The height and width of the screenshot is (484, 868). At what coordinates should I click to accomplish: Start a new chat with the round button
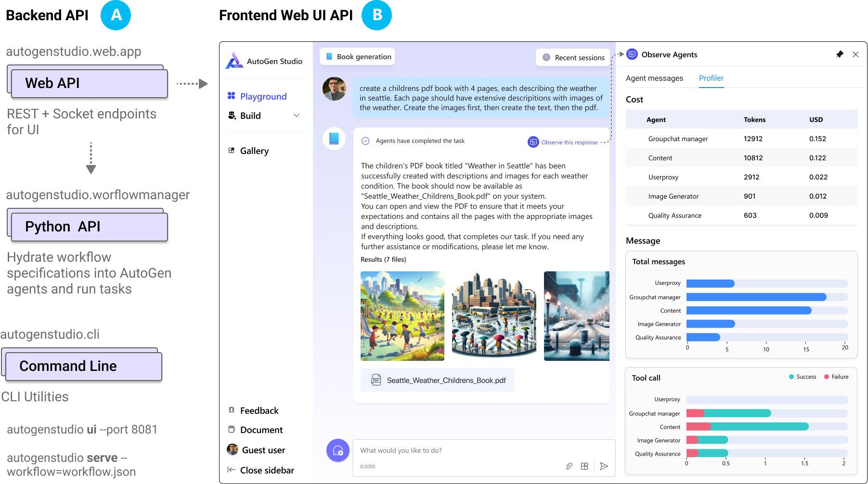[x=338, y=450]
